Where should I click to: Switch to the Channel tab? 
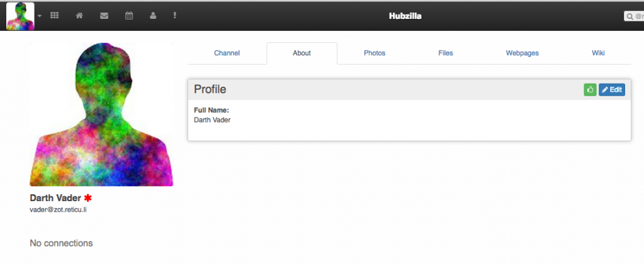[227, 53]
